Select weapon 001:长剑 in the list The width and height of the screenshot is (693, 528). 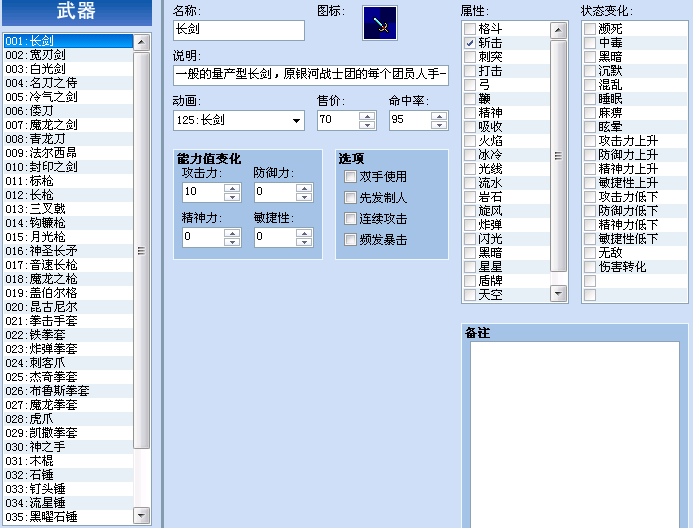(69, 41)
